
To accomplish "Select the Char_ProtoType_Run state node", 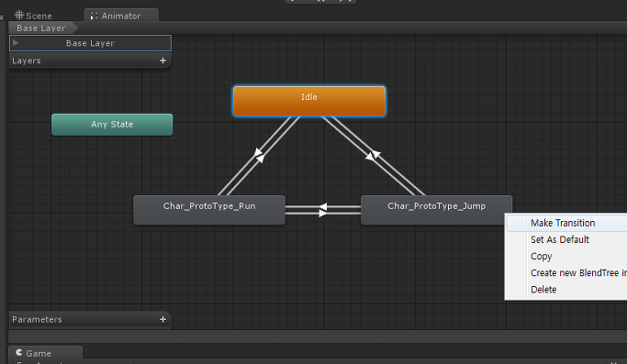I will pyautogui.click(x=209, y=210).
